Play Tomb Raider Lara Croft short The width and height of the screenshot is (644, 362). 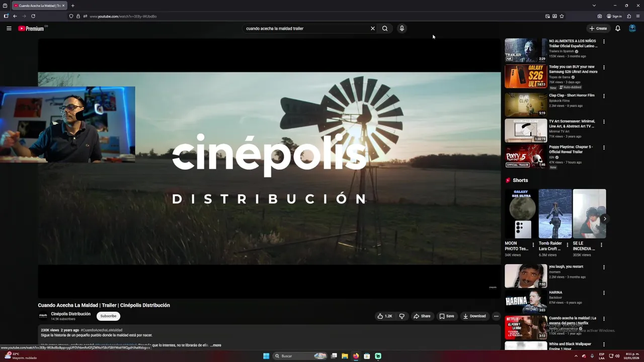[555, 214]
